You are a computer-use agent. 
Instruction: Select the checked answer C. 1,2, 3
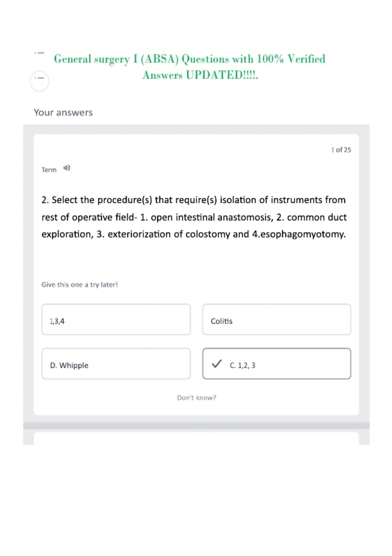[277, 364]
